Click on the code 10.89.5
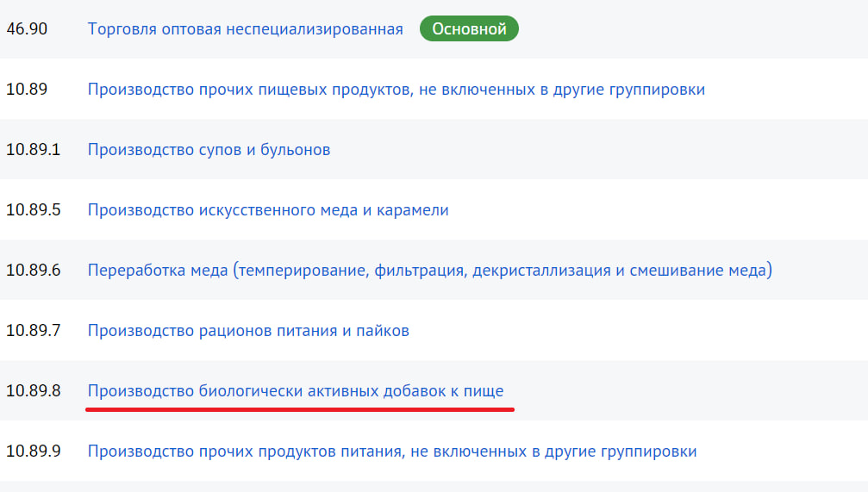The width and height of the screenshot is (868, 492). tap(33, 210)
